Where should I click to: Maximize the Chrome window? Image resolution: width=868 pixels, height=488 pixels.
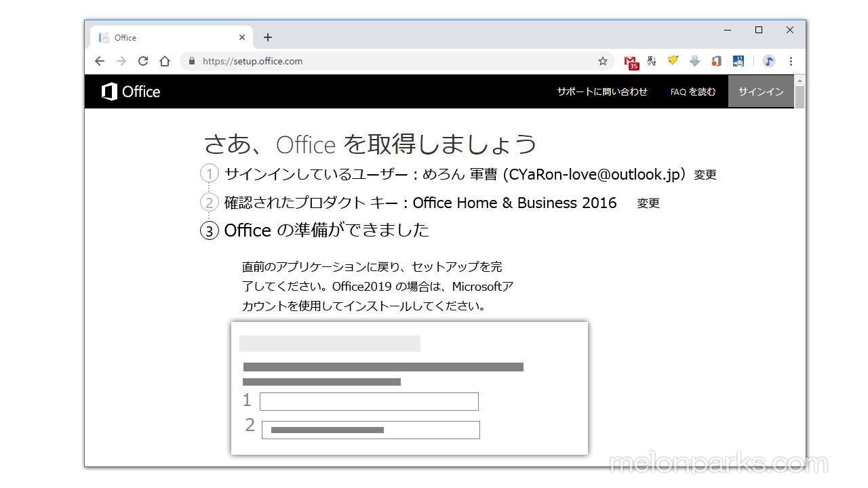[x=759, y=30]
